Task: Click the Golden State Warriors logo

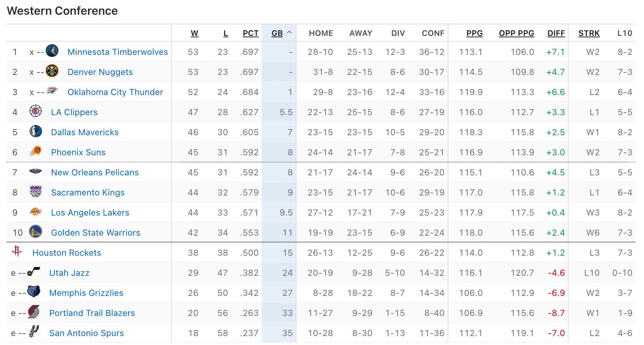Action: click(36, 232)
